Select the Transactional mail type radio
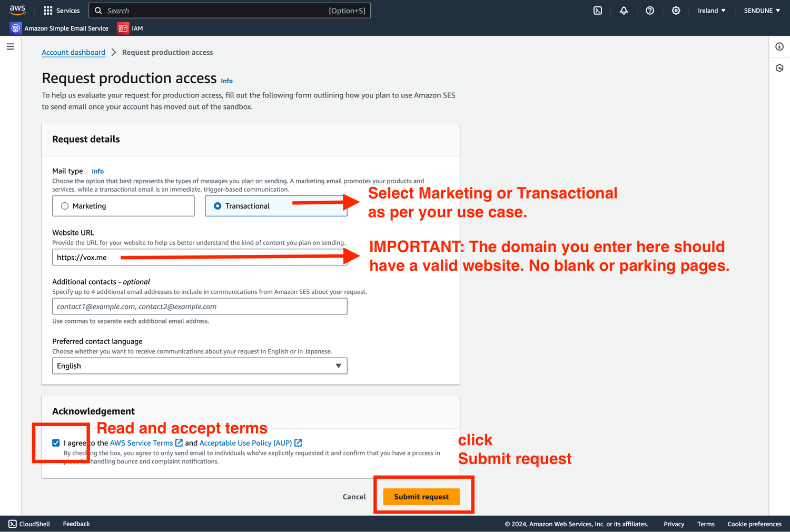This screenshot has height=532, width=790. pyautogui.click(x=218, y=206)
